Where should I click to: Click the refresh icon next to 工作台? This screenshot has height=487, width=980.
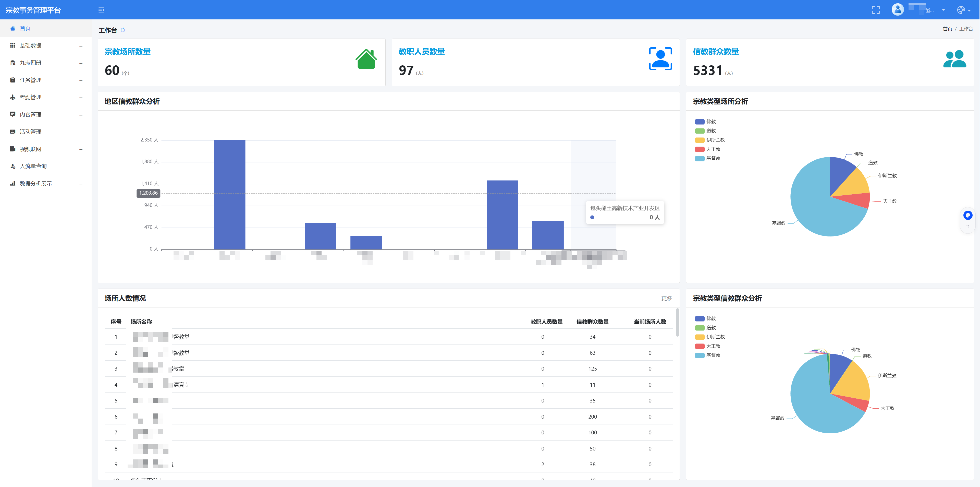(123, 30)
